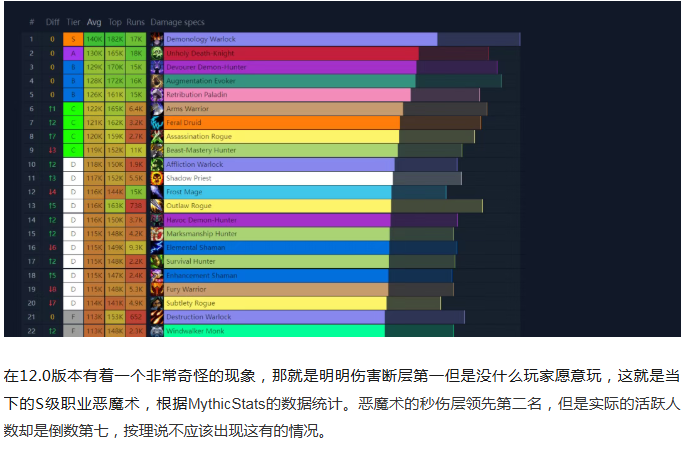Click the purple A tier badge

tap(73, 53)
